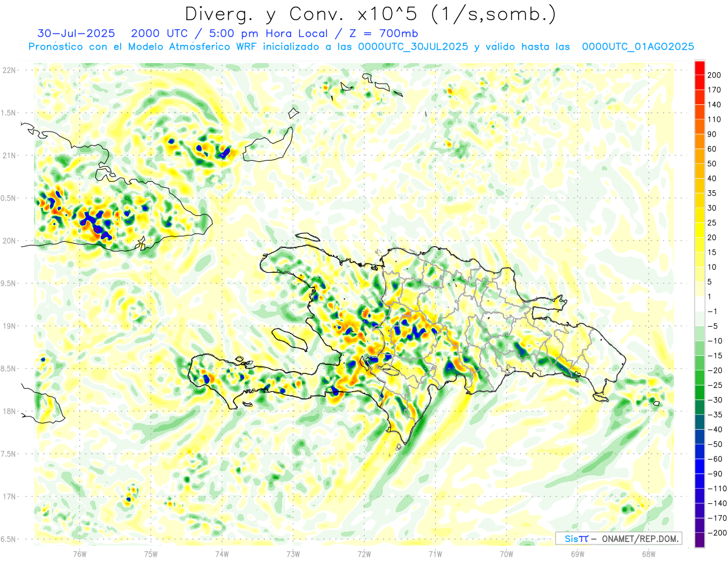Pick the white swatch between 1 and -1
The height and width of the screenshot is (562, 728).
(x=699, y=304)
